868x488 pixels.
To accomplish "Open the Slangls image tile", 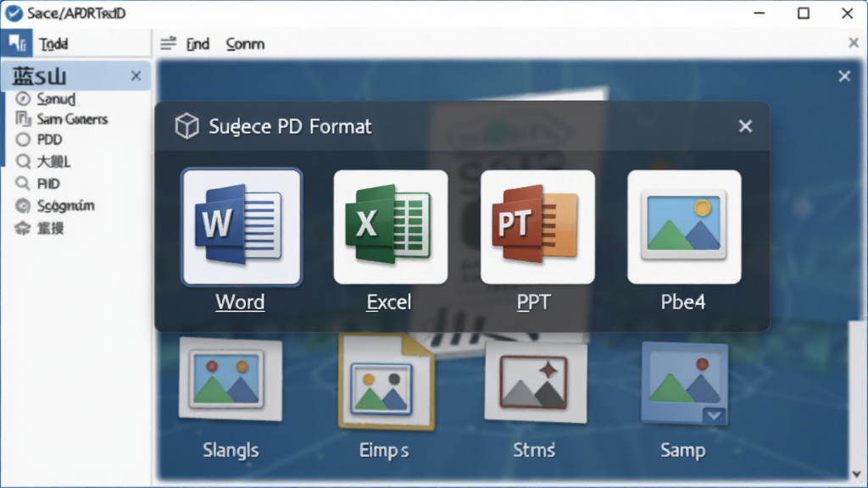I will pyautogui.click(x=231, y=380).
